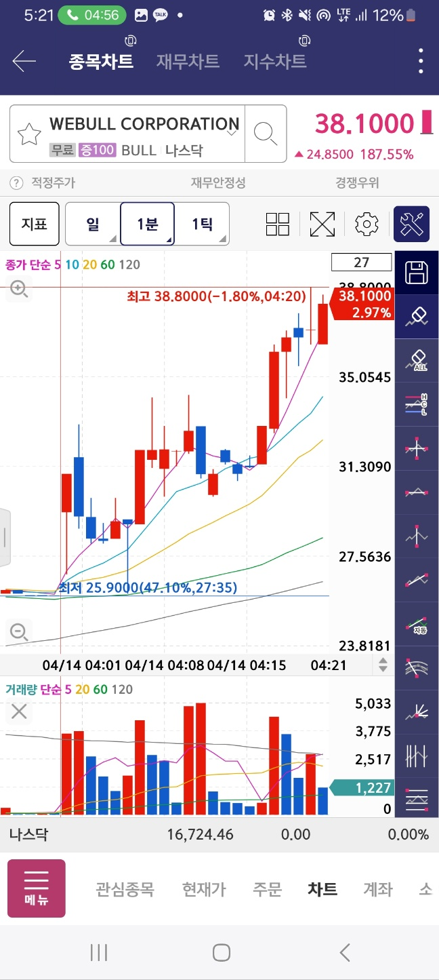Switch to 재무차트 tab
This screenshot has width=439, height=980.
(188, 61)
